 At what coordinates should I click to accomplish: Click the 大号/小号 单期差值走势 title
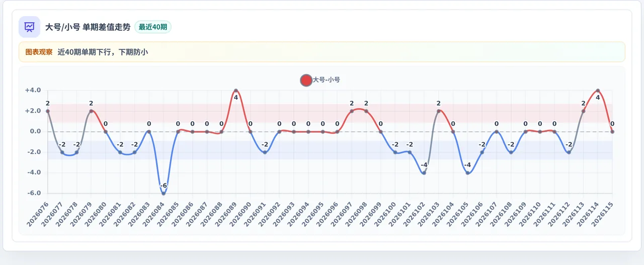point(88,27)
